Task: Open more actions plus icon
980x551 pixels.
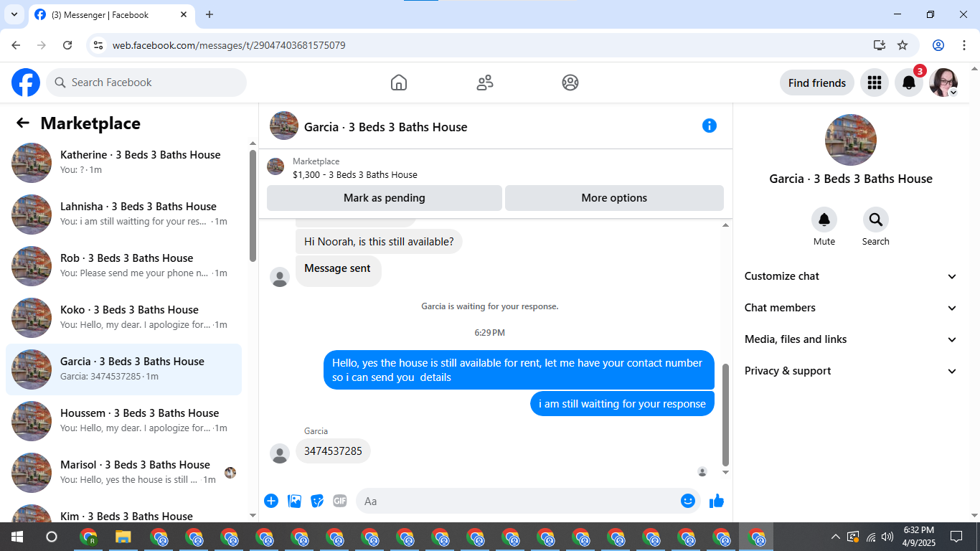Action: pos(271,501)
